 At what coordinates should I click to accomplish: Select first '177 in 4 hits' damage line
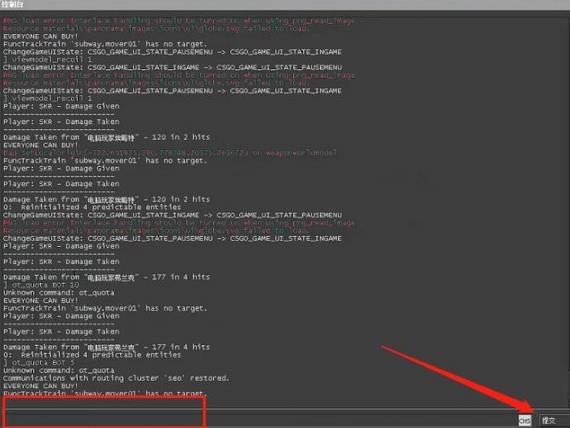107,277
